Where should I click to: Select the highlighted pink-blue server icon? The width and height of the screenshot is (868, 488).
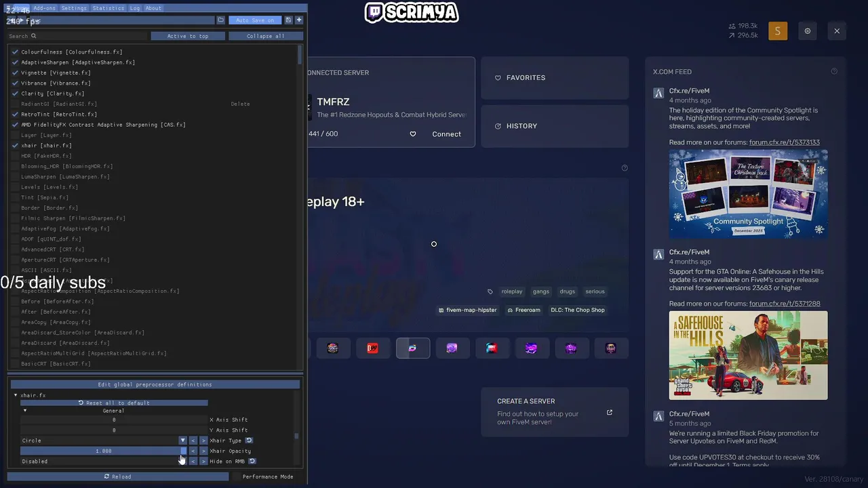click(412, 348)
